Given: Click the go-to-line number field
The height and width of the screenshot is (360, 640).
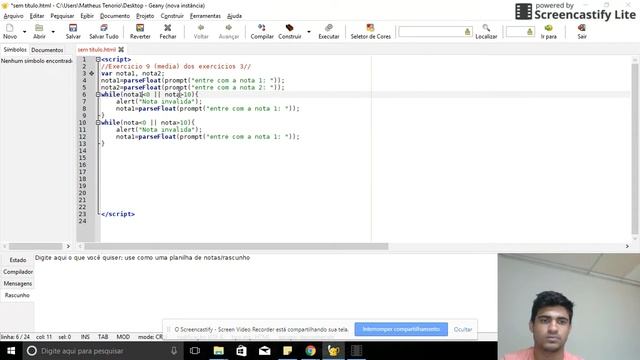Looking at the screenshot, I should (x=516, y=31).
